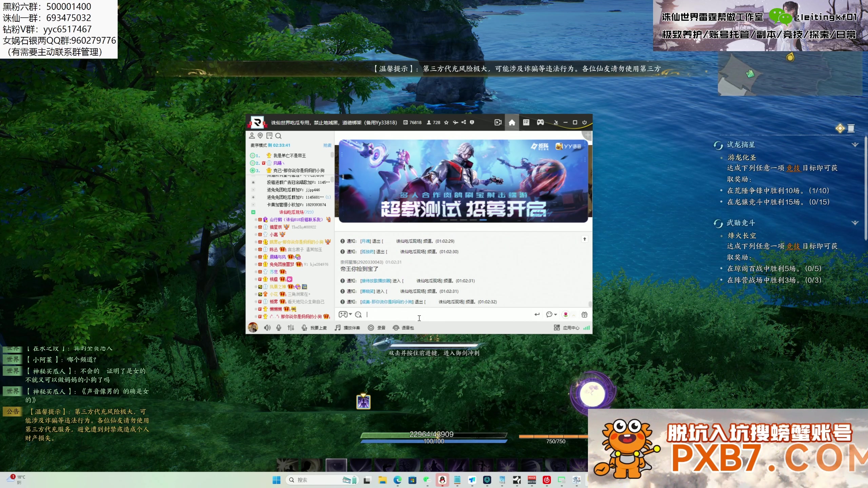Click the 抢麦 link
The height and width of the screenshot is (488, 868).
327,145
